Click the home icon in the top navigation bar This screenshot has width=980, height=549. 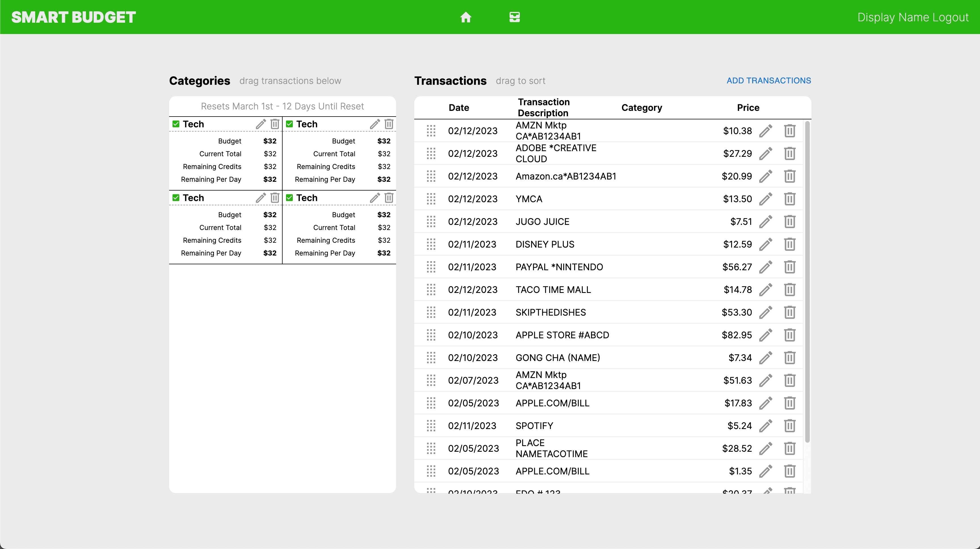point(466,17)
